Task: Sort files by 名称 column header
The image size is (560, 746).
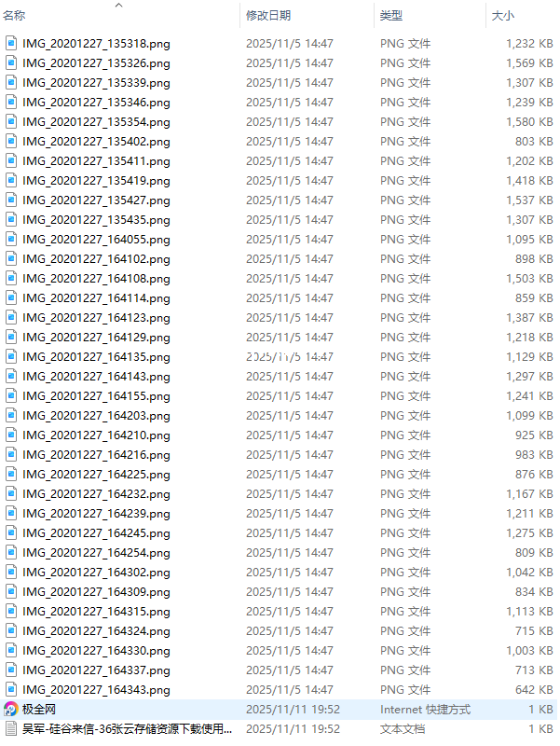Action: (x=14, y=16)
